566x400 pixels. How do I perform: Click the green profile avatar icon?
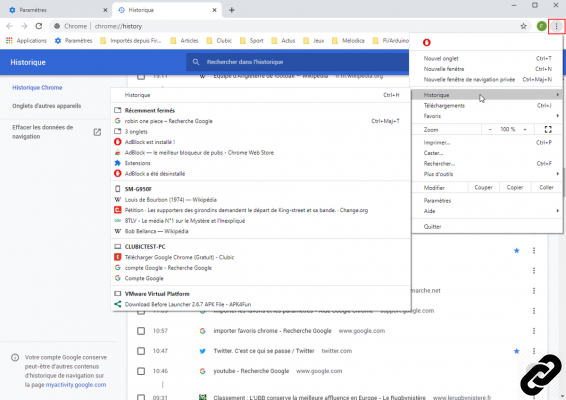tap(541, 26)
